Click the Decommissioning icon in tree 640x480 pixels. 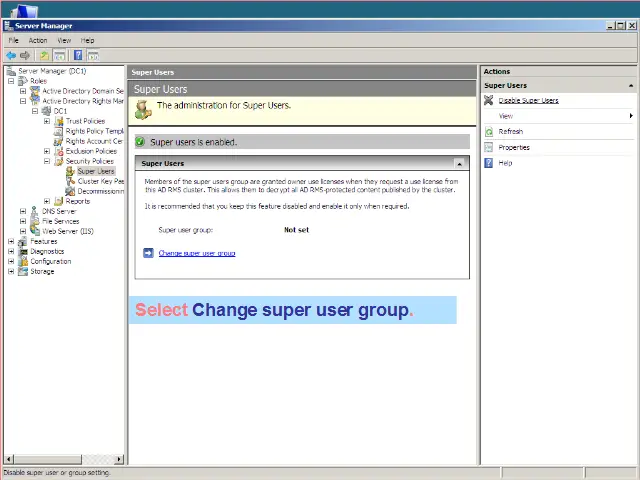[71, 191]
